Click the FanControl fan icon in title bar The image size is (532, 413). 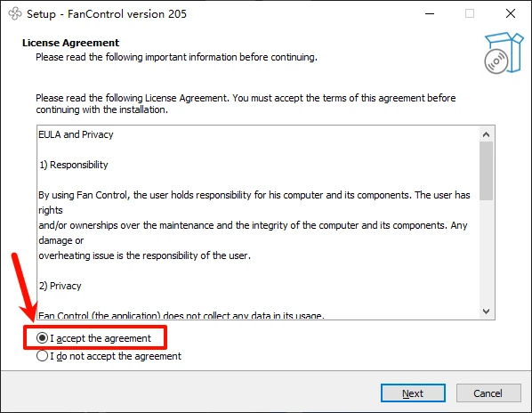15,14
